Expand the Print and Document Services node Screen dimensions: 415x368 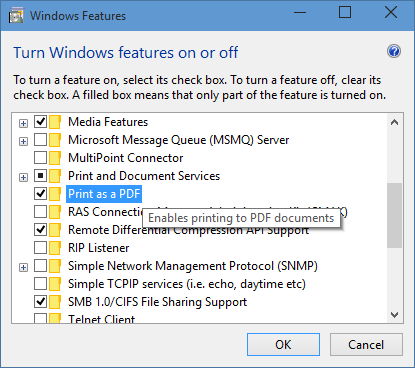click(23, 178)
